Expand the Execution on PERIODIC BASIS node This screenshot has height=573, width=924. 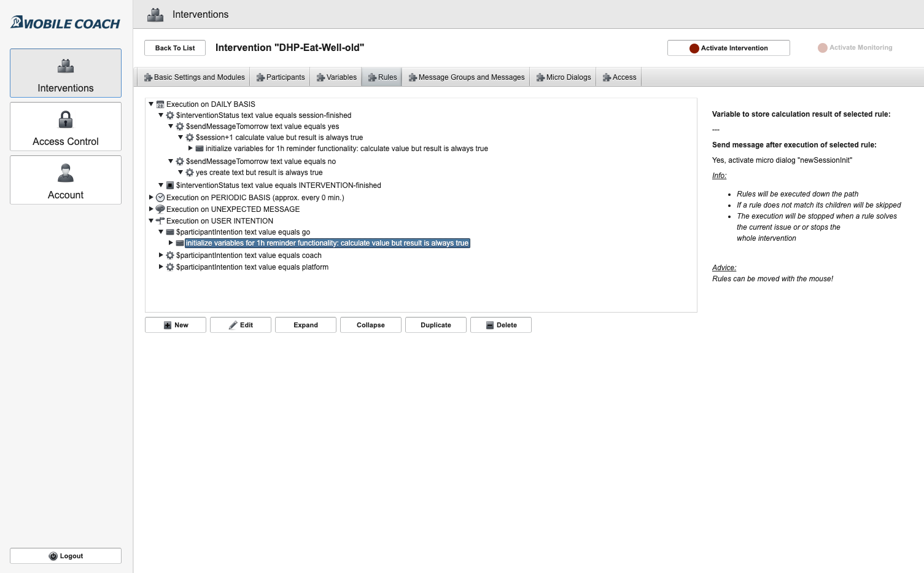click(x=151, y=198)
